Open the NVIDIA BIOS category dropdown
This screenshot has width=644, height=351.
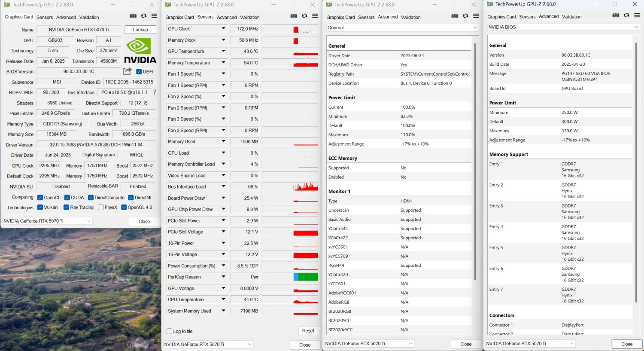pyautogui.click(x=563, y=27)
